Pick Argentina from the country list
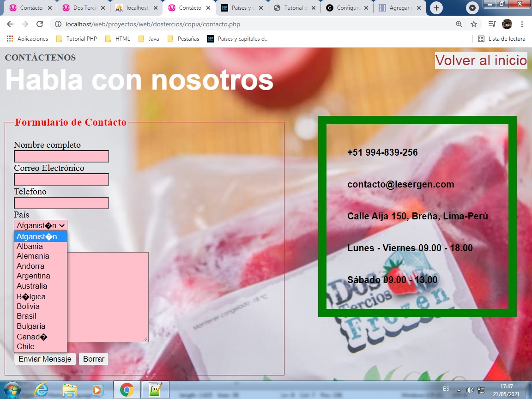The width and height of the screenshot is (532, 399). [41, 276]
